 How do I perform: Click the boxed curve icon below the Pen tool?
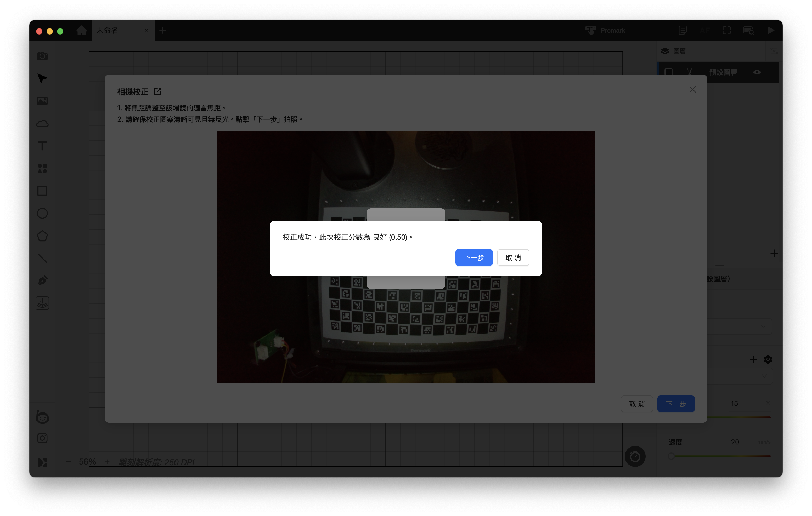tap(42, 303)
